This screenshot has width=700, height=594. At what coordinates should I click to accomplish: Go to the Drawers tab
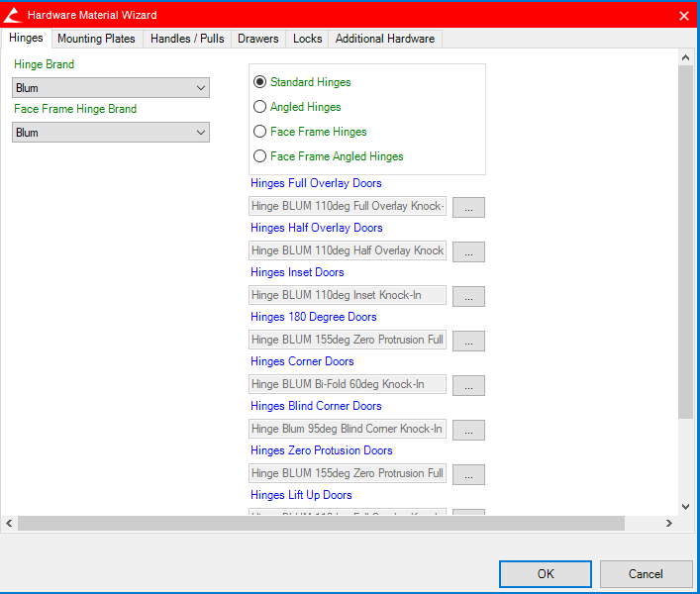pyautogui.click(x=257, y=39)
